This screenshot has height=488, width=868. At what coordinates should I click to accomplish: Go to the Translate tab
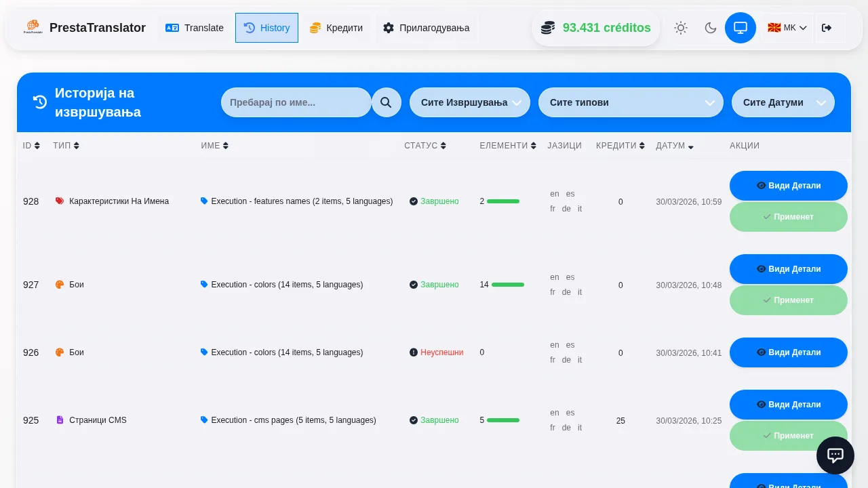(195, 28)
